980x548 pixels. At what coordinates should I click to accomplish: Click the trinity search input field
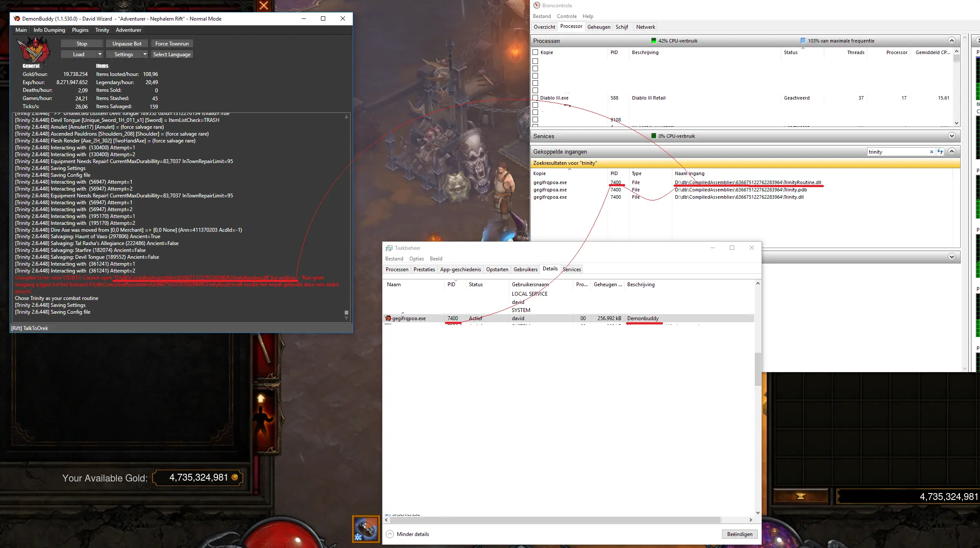[x=897, y=152]
